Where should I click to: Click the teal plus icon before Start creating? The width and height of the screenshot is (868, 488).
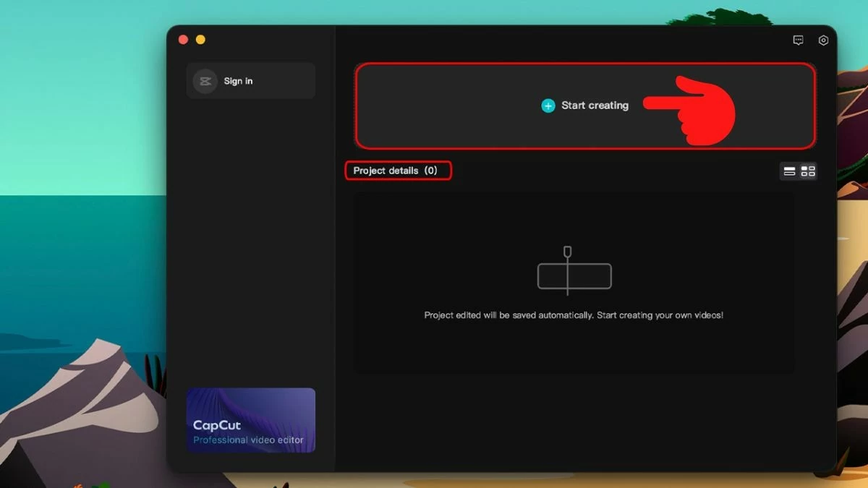point(548,106)
